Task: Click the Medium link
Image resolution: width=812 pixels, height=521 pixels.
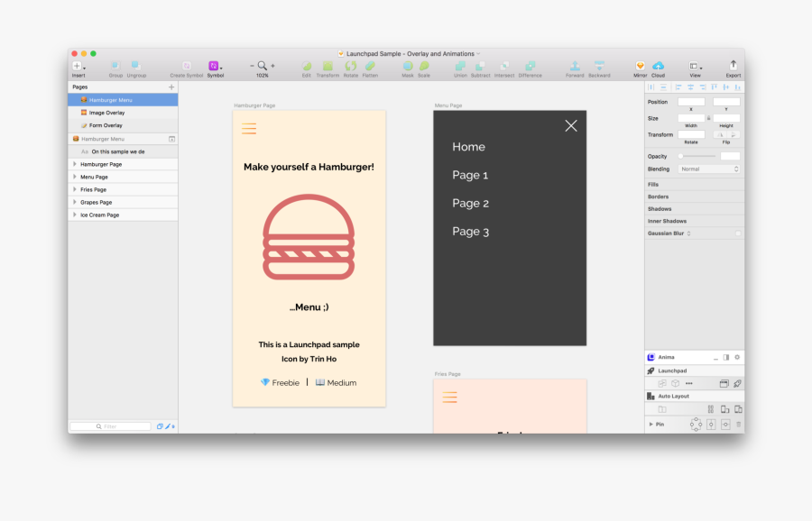Action: point(337,382)
